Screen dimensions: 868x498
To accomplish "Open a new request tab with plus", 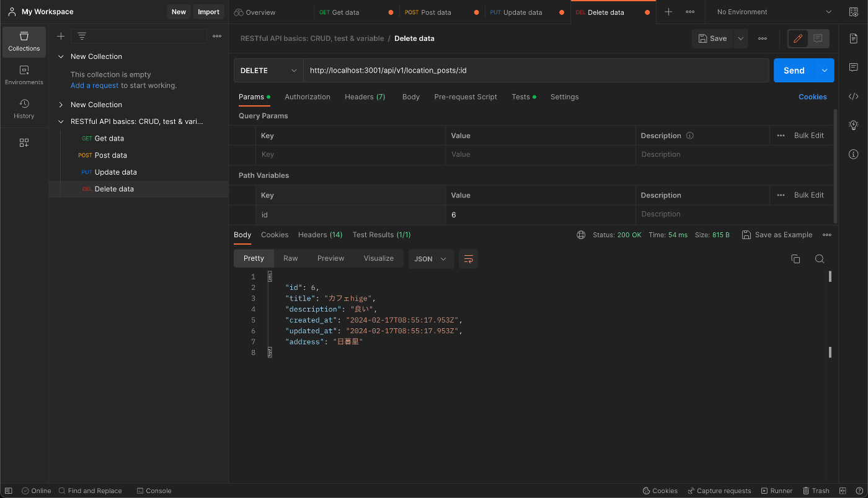I will (668, 12).
